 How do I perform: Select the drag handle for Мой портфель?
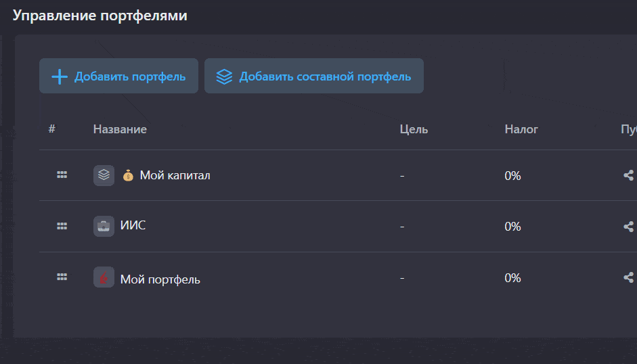(x=62, y=277)
